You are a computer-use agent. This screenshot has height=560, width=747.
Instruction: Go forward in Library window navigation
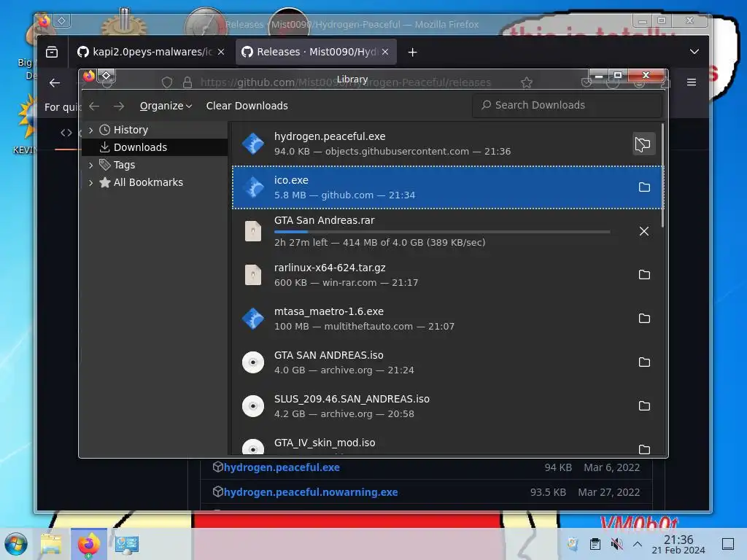point(119,106)
